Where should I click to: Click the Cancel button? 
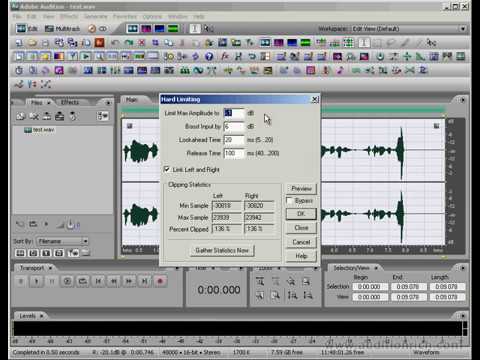point(301,242)
